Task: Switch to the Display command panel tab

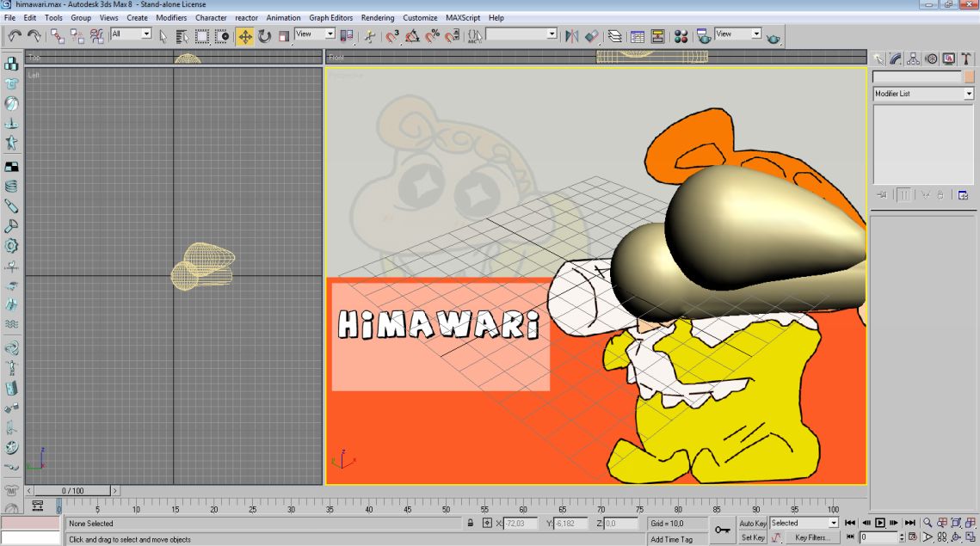Action: click(x=949, y=58)
